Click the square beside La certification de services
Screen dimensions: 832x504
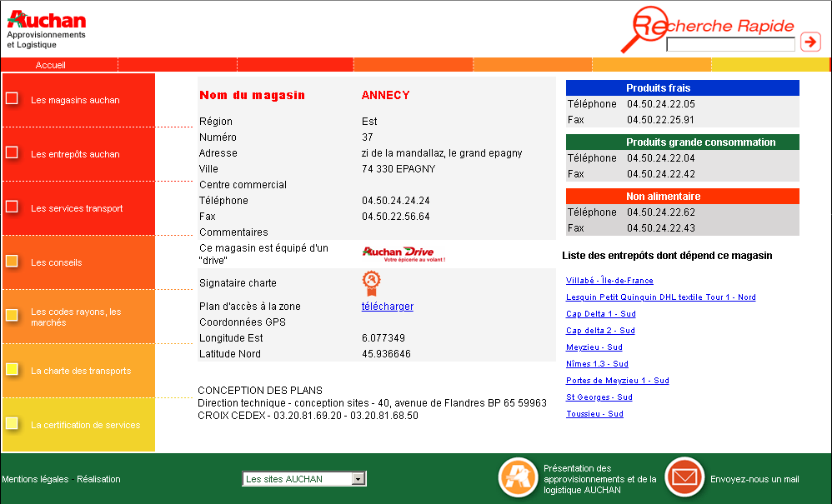click(12, 423)
